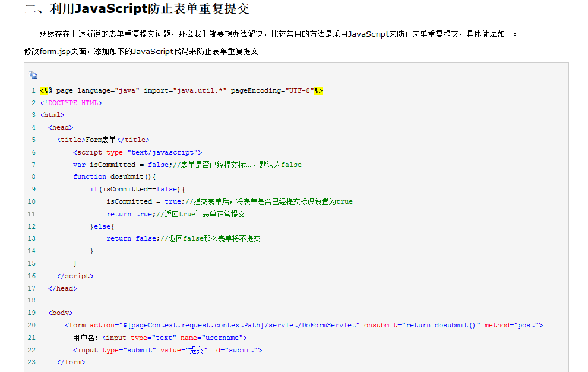Click the 'id="submit"' attribute on line 22
Image resolution: width=588 pixels, height=372 pixels.
pos(235,350)
